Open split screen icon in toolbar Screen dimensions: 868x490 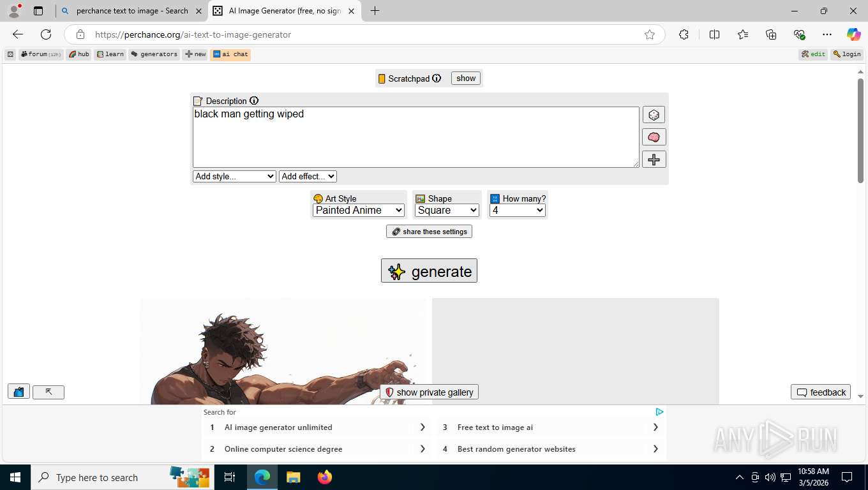pyautogui.click(x=714, y=34)
